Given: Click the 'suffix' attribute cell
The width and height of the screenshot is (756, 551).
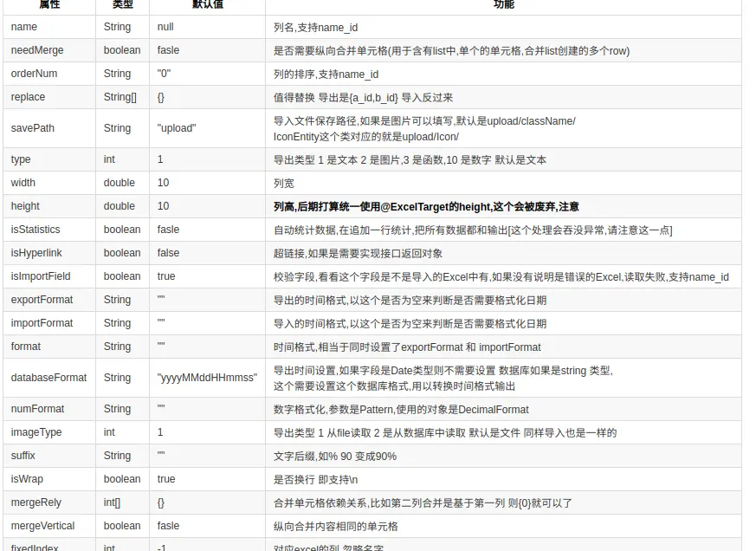Looking at the screenshot, I should 49,456.
